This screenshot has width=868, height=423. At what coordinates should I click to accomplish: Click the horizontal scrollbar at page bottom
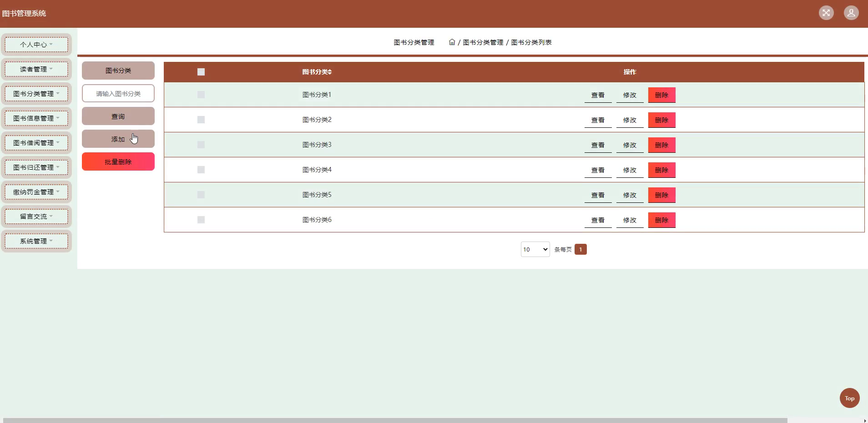pyautogui.click(x=395, y=420)
